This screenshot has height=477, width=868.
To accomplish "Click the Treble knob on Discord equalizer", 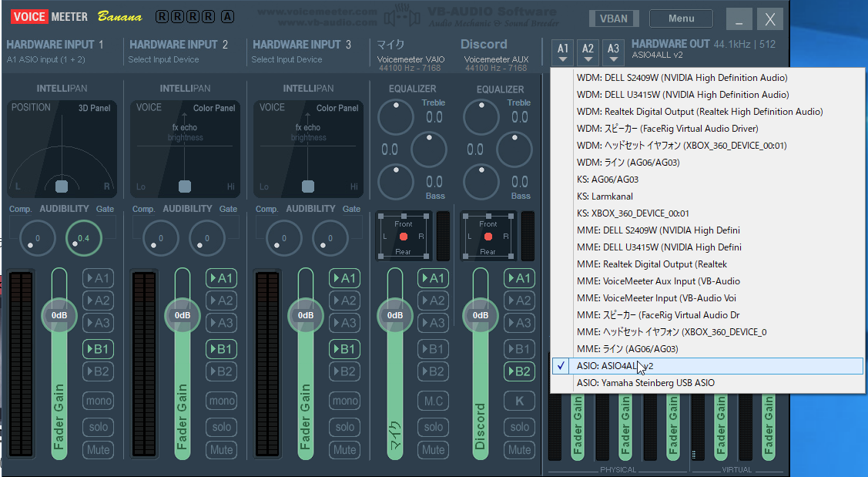I will 481,117.
